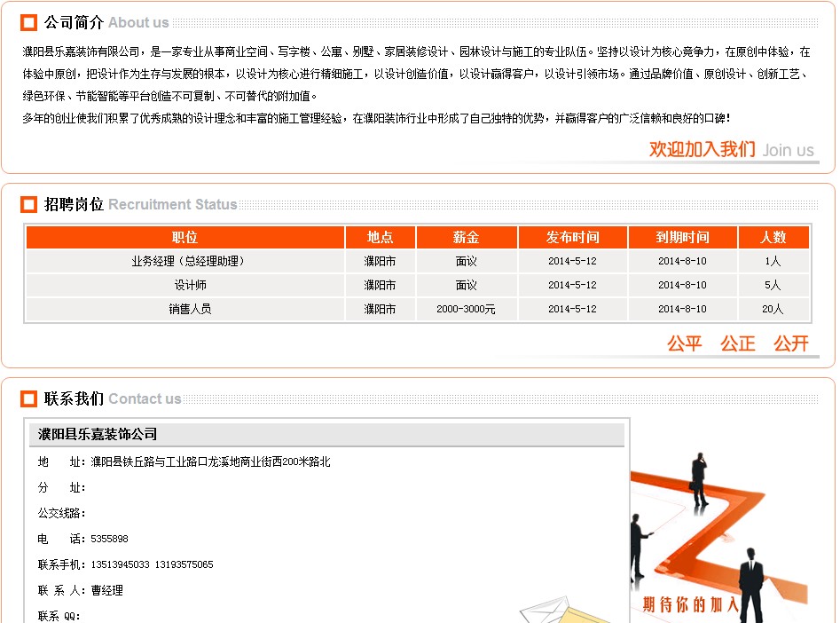Click the 2000-3000元 salary cell
Screen dimensions: 840x623
(x=466, y=309)
